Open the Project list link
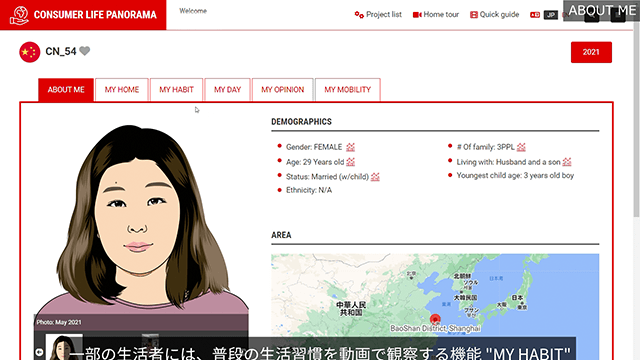640x360 pixels. (378, 15)
